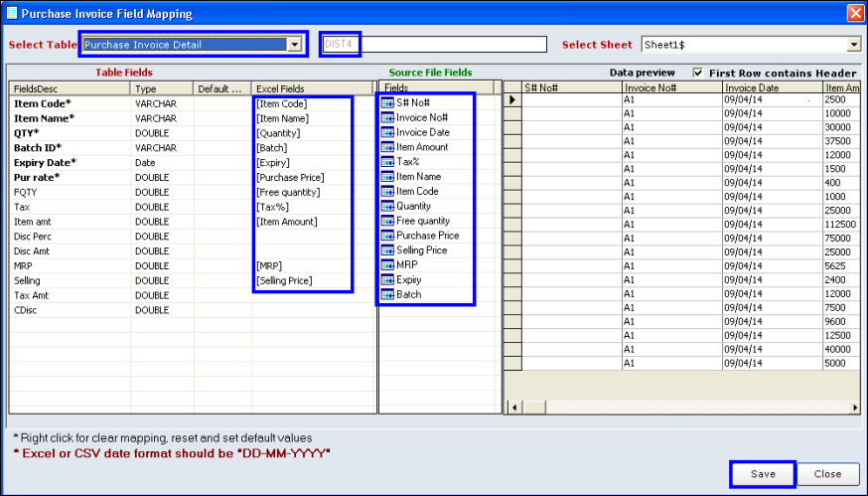Select the Item Code* table field row
The image size is (868, 496).
coord(193,103)
